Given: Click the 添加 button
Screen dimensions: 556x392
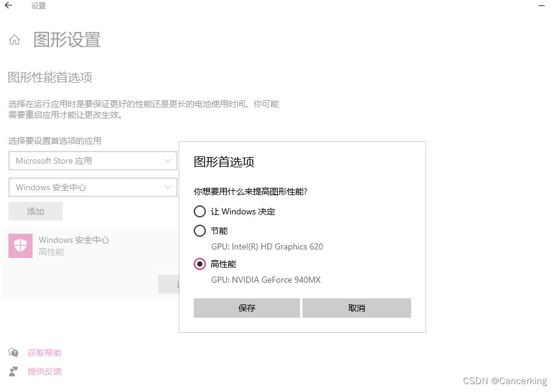Looking at the screenshot, I should click(x=35, y=211).
